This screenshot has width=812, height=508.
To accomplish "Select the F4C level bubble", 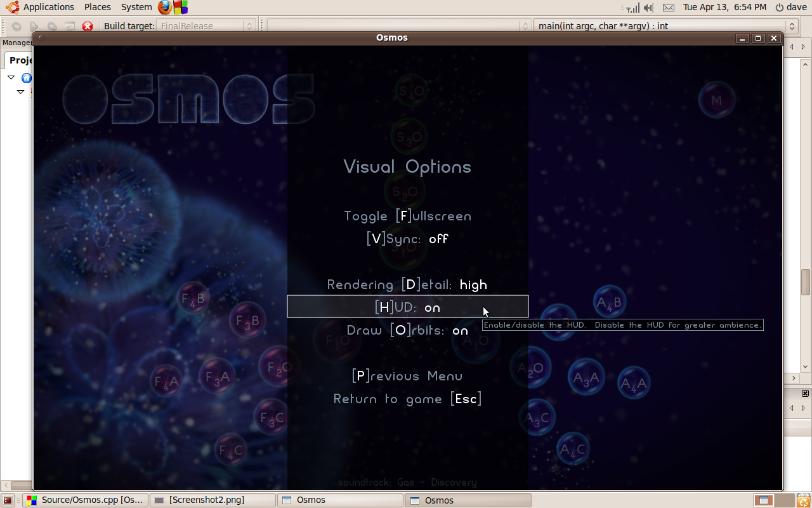I will [x=231, y=451].
